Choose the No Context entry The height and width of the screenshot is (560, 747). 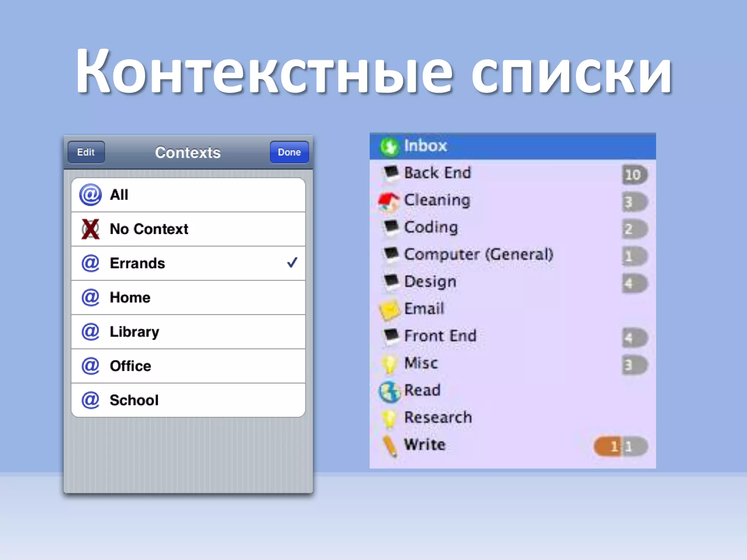coord(188,229)
